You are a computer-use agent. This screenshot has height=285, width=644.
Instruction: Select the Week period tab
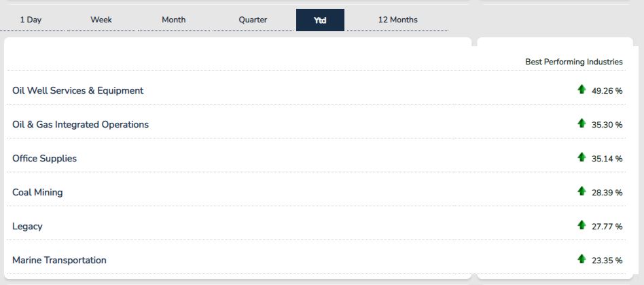tap(101, 20)
